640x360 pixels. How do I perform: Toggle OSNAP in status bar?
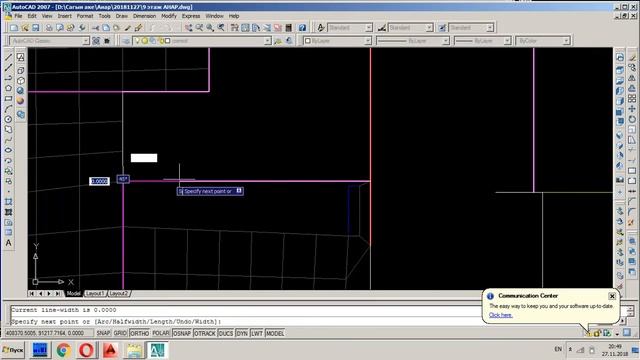182,333
